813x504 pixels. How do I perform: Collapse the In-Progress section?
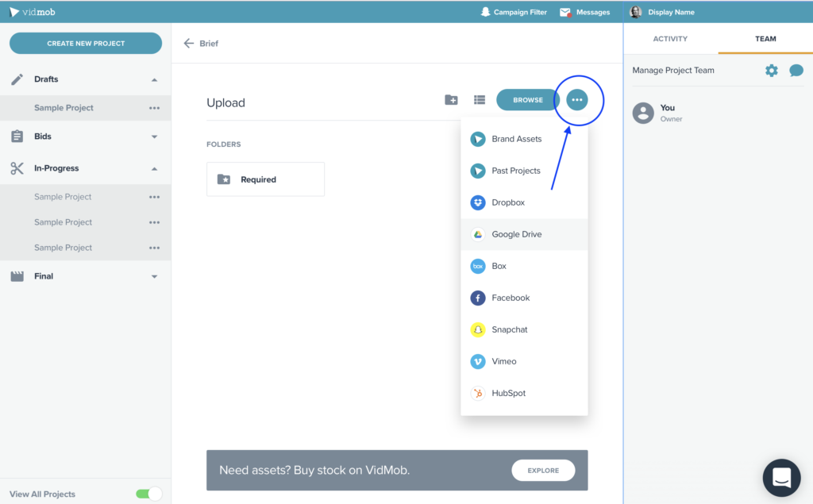click(154, 168)
